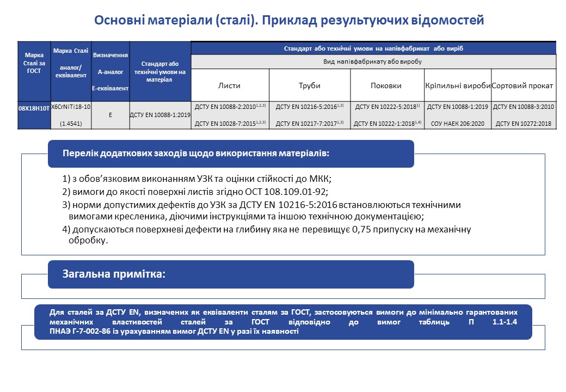Click the СОУ НАЕК 206:2020 entry
566x392 pixels.
pos(457,124)
